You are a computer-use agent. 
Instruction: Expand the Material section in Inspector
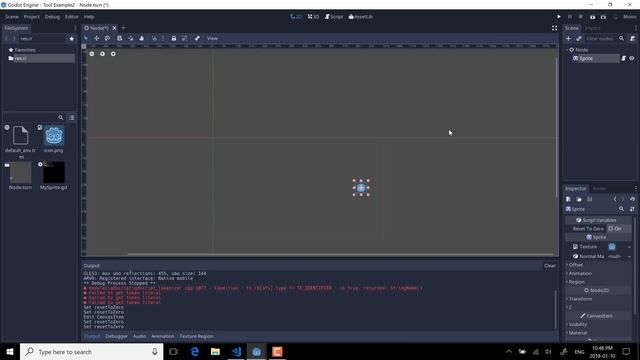pyautogui.click(x=576, y=333)
